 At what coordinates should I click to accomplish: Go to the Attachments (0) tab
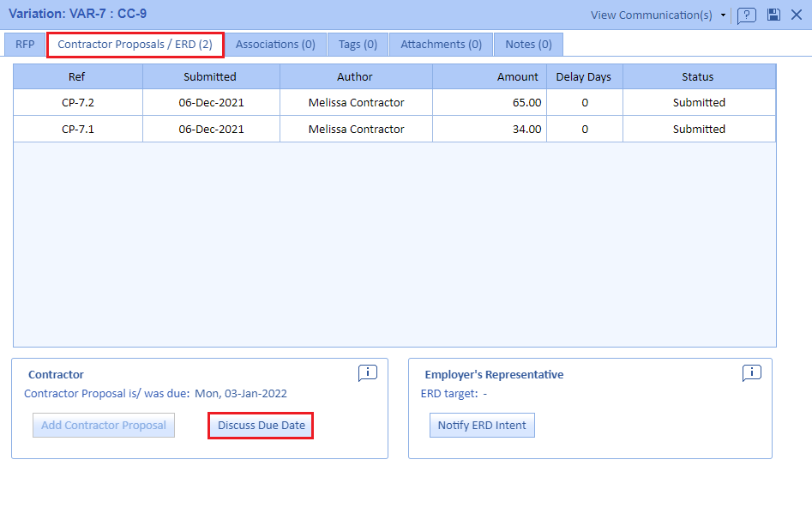tap(441, 45)
